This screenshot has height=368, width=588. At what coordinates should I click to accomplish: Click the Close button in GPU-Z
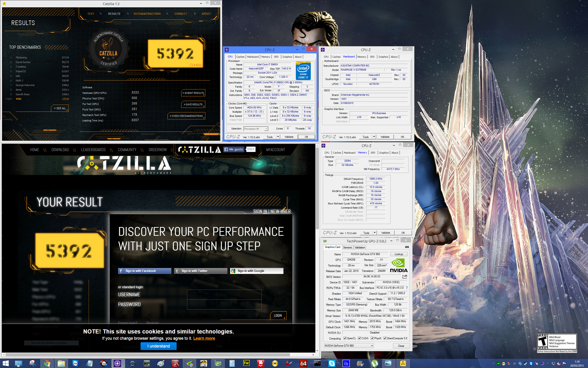401,346
